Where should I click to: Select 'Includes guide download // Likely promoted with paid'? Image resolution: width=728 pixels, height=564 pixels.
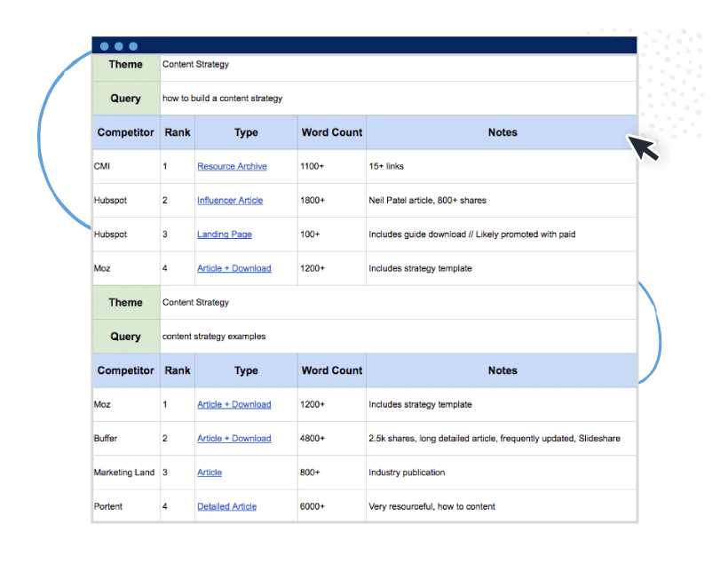tap(502, 234)
